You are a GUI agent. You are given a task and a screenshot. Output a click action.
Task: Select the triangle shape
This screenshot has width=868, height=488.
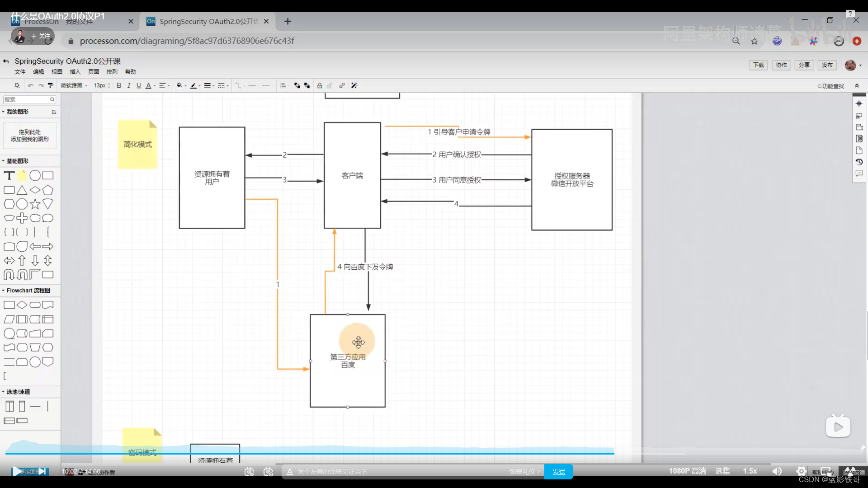pos(22,190)
